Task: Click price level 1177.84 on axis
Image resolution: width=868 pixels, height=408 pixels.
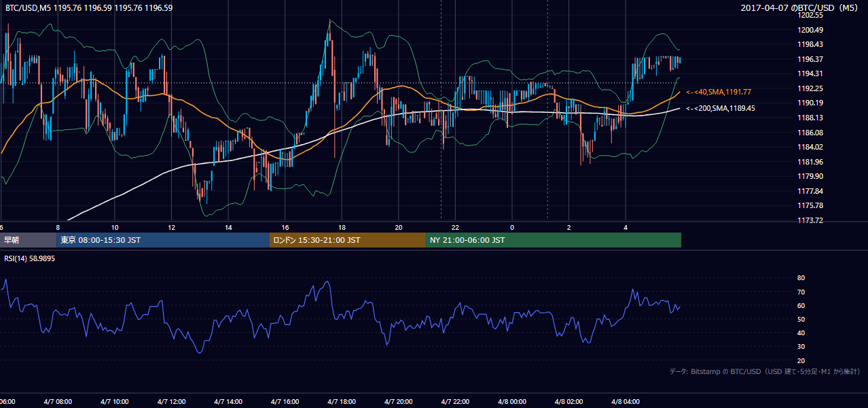Action: coord(810,191)
